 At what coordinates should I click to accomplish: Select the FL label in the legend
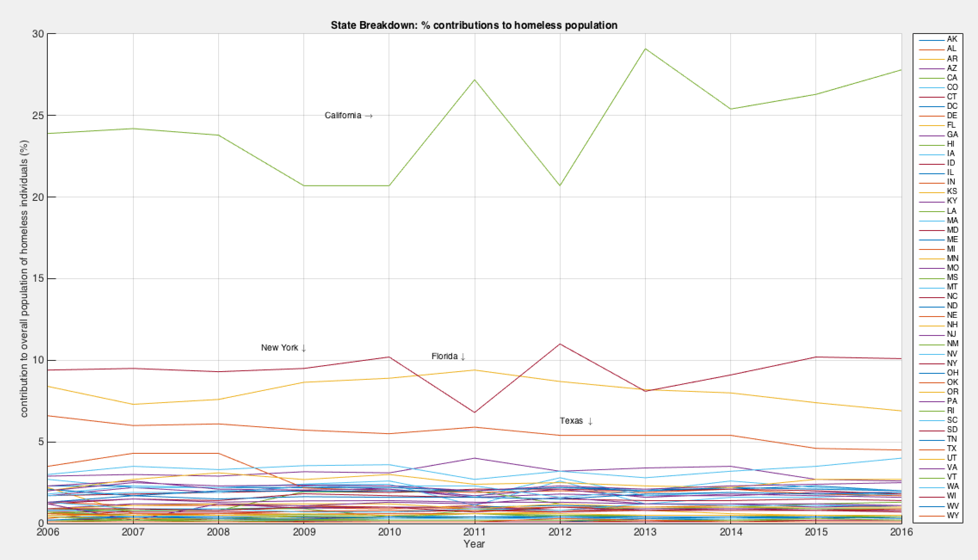[x=951, y=125]
